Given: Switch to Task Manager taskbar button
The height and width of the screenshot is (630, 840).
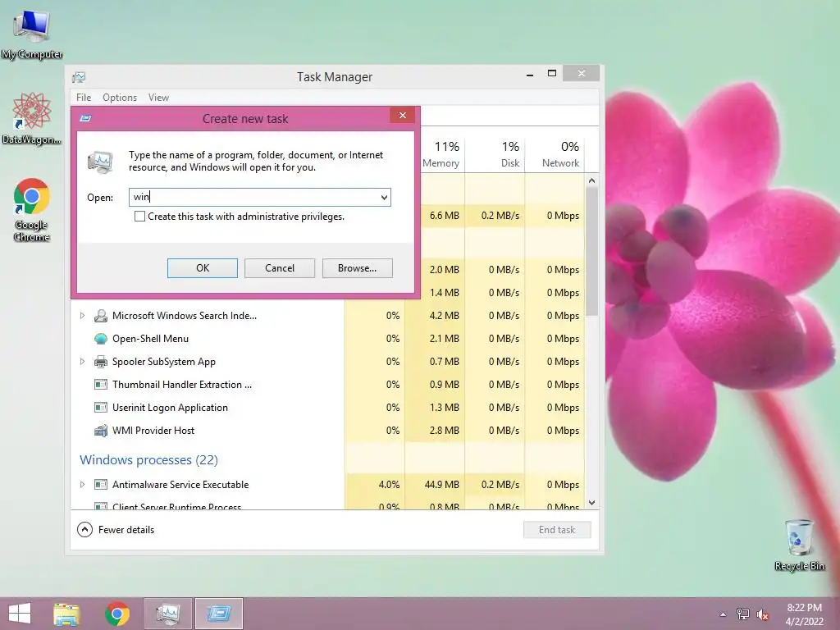Looking at the screenshot, I should click(x=168, y=614).
